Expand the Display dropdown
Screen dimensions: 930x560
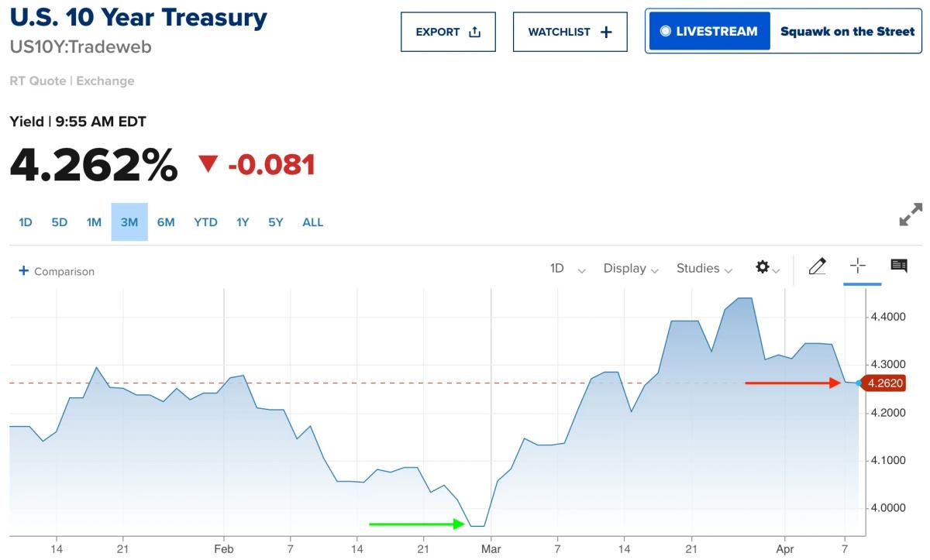point(630,268)
